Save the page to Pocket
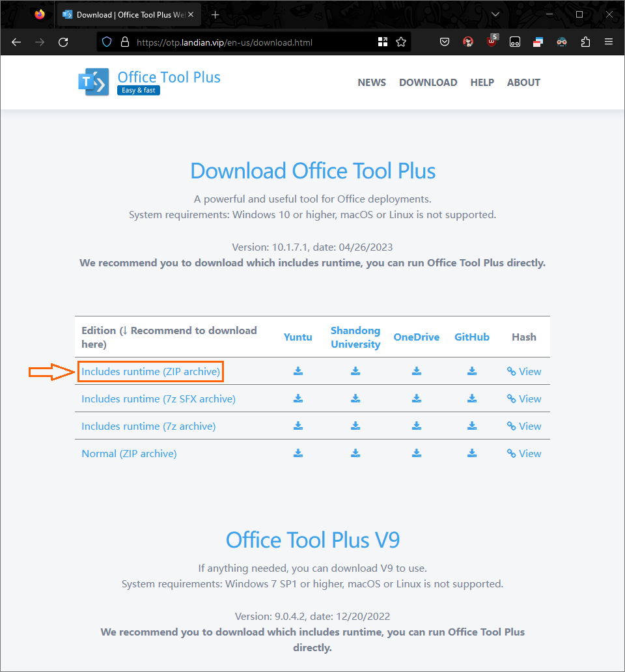The height and width of the screenshot is (672, 625). click(x=445, y=42)
